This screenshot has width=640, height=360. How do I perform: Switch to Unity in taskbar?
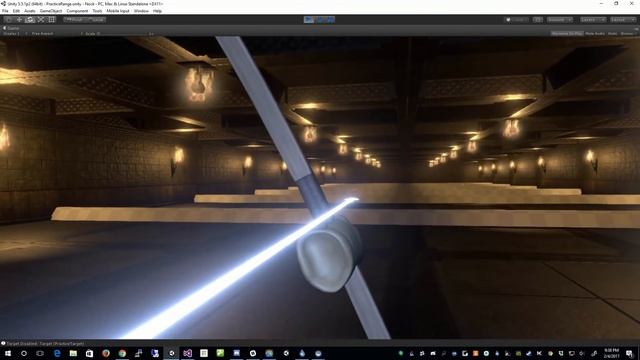click(171, 353)
